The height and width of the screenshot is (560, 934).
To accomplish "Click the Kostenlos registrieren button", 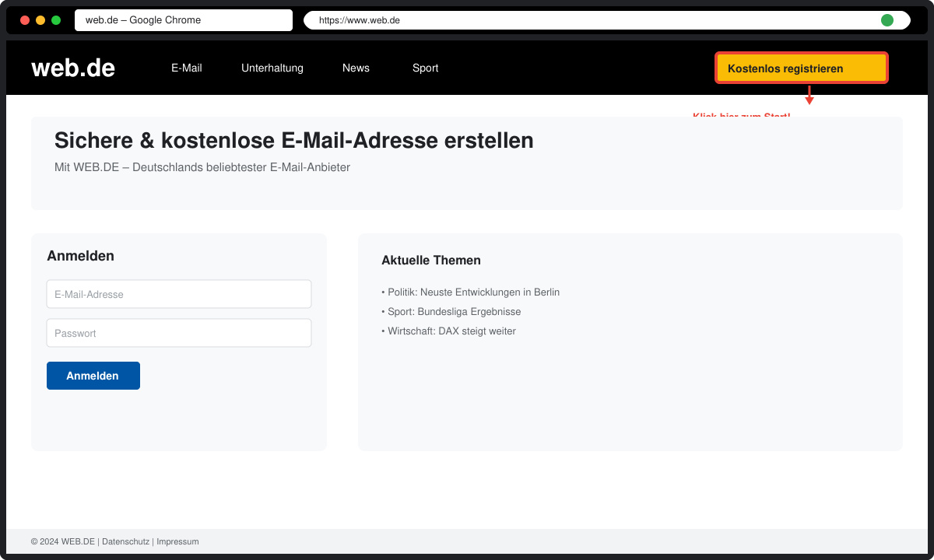I will (802, 68).
